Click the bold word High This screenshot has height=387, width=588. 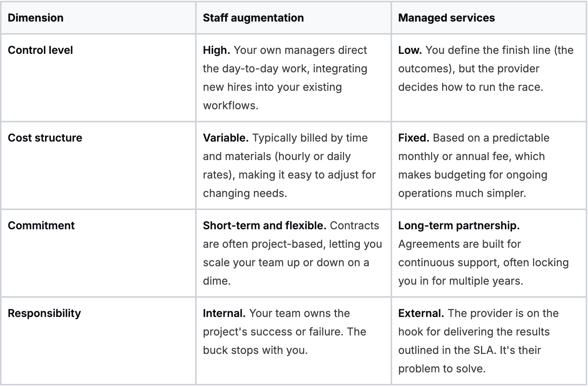pyautogui.click(x=216, y=50)
